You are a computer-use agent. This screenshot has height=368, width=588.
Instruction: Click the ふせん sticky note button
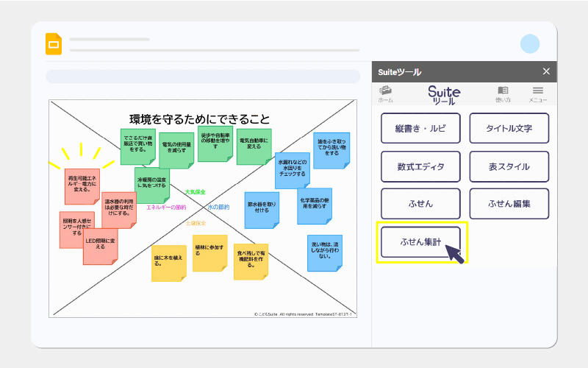click(420, 204)
